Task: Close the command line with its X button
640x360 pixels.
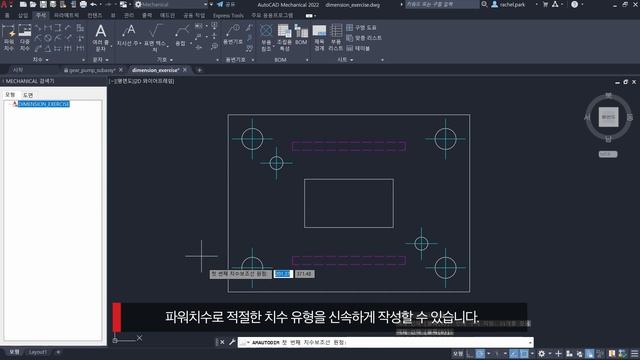Action: pos(222,342)
